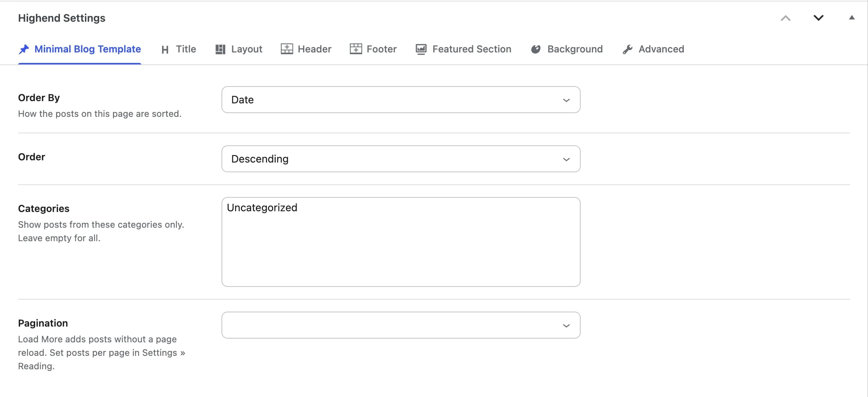Screen dimensions: 868x397
Task: Click the Featured Section image icon
Action: [421, 49]
